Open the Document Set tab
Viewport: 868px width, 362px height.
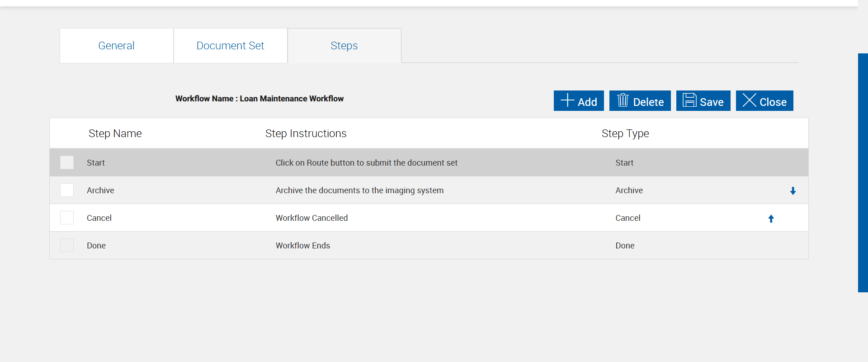point(230,46)
